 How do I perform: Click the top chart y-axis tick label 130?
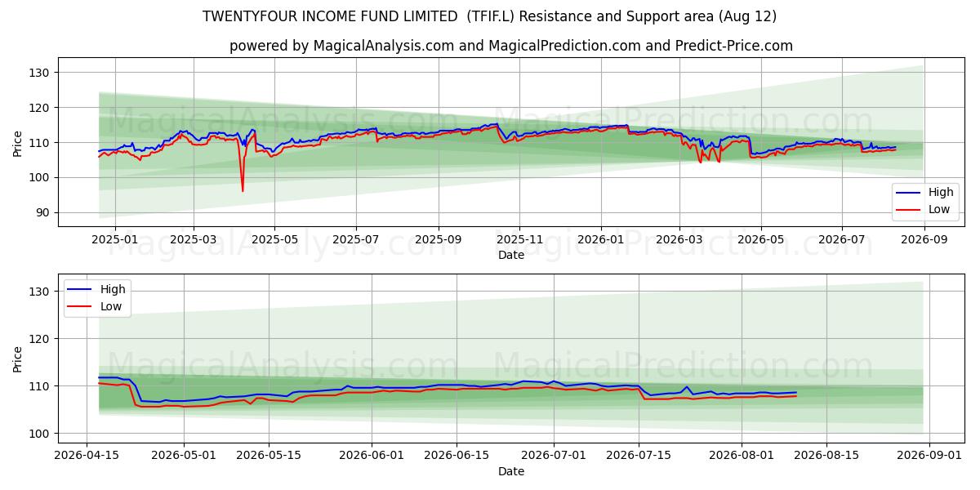click(40, 73)
